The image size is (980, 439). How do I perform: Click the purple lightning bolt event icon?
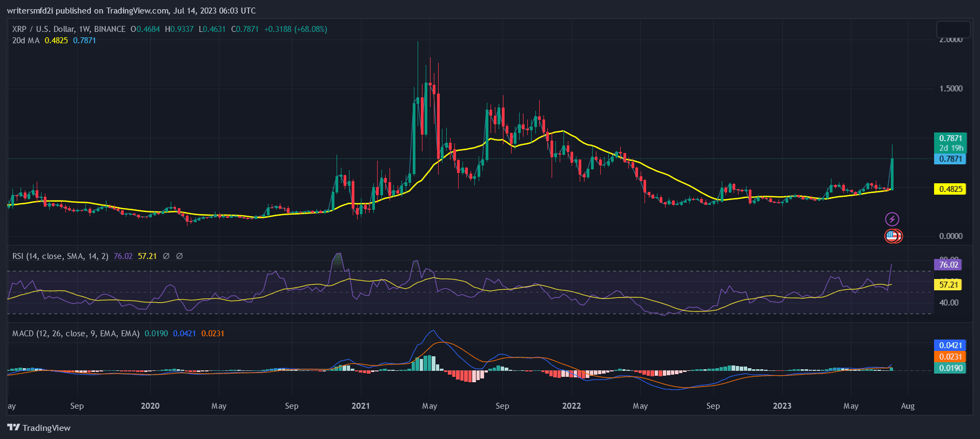892,219
